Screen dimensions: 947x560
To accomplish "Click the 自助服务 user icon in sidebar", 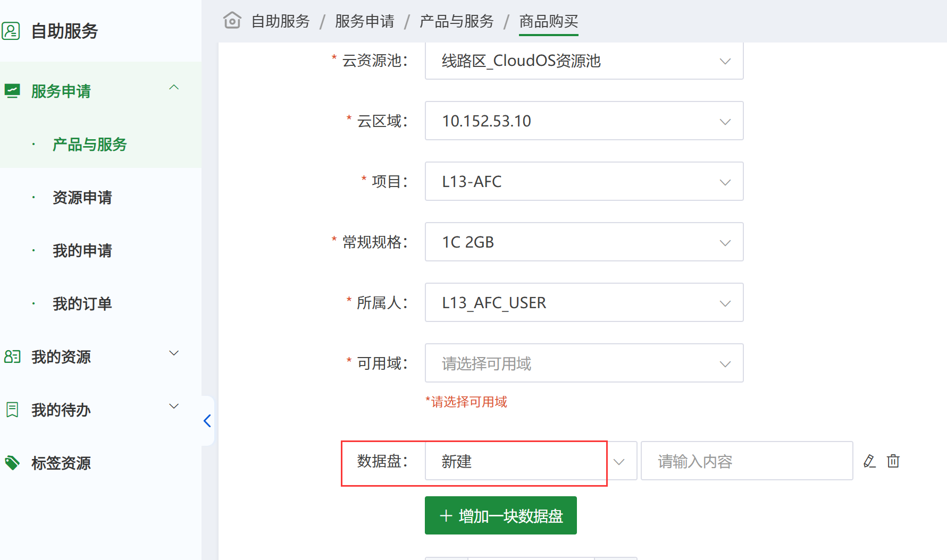I will point(11,31).
